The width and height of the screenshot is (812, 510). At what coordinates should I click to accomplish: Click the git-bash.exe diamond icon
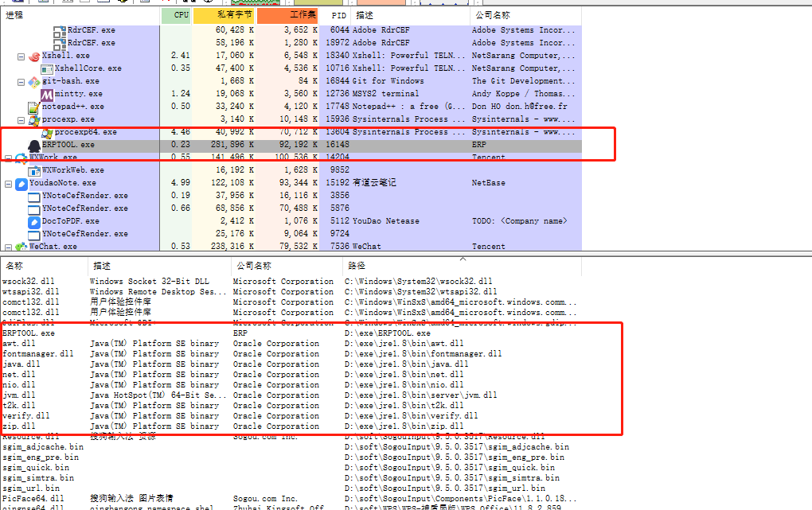pos(34,81)
